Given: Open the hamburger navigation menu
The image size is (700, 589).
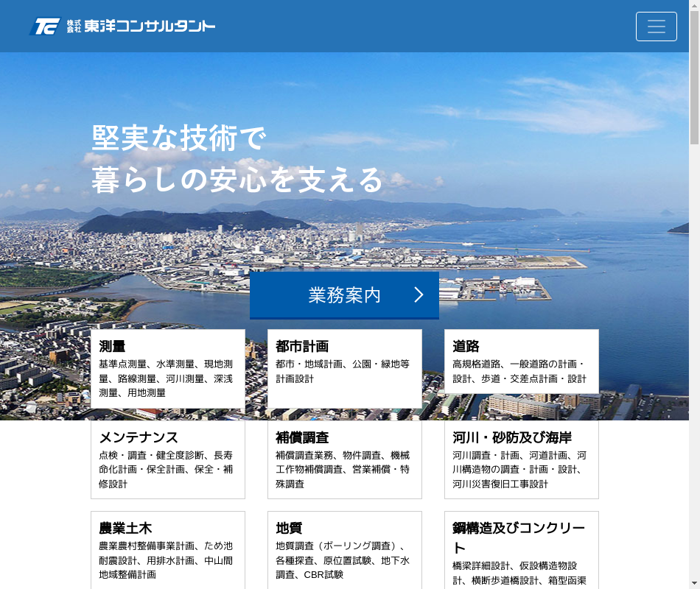Looking at the screenshot, I should pos(656,27).
